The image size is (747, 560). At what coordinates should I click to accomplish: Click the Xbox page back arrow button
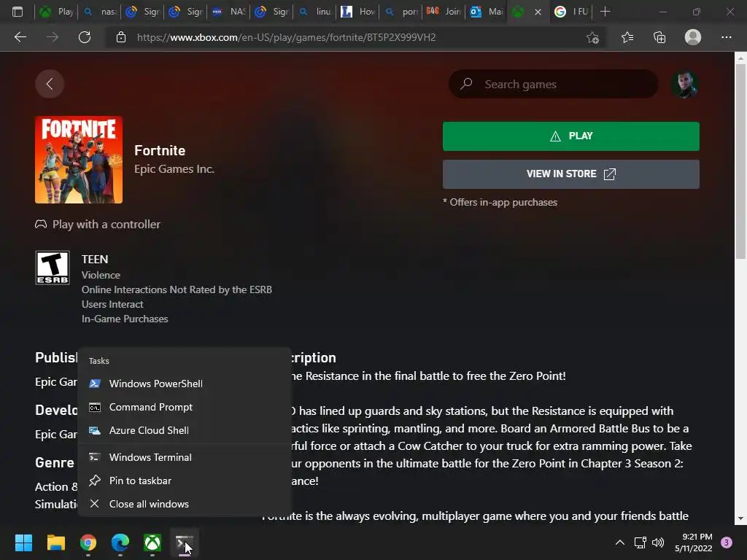(50, 85)
